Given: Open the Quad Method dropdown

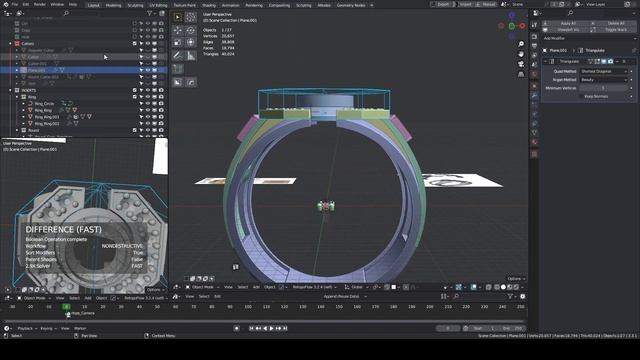Looking at the screenshot, I should (x=603, y=71).
